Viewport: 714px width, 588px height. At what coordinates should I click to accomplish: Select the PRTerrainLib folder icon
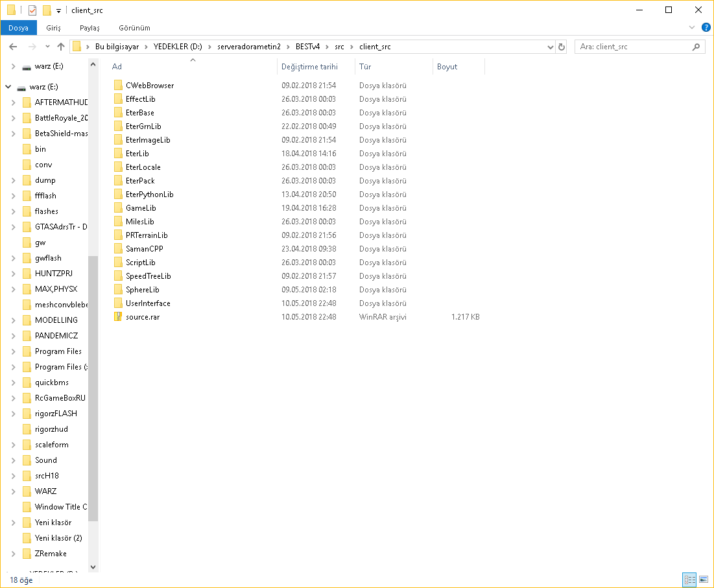(x=118, y=235)
